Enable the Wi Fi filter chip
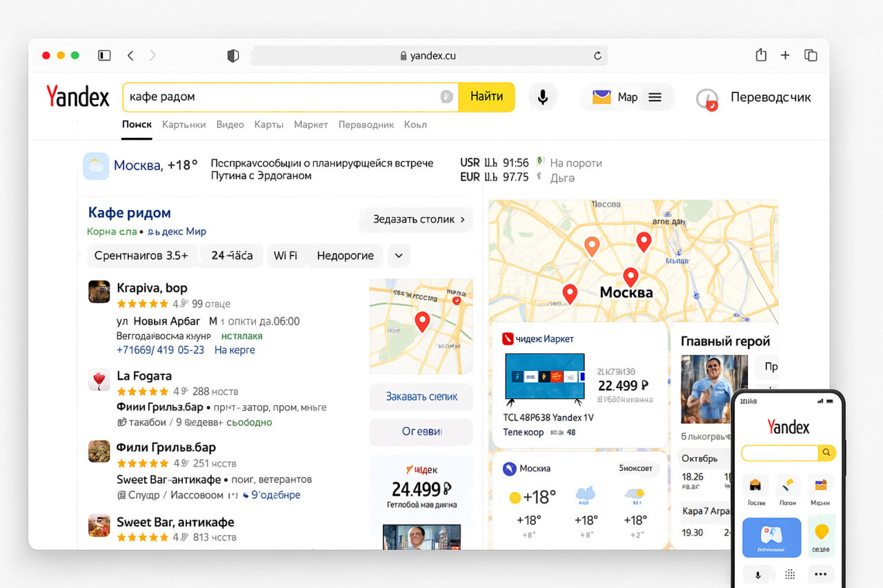The width and height of the screenshot is (883, 588). click(x=286, y=255)
